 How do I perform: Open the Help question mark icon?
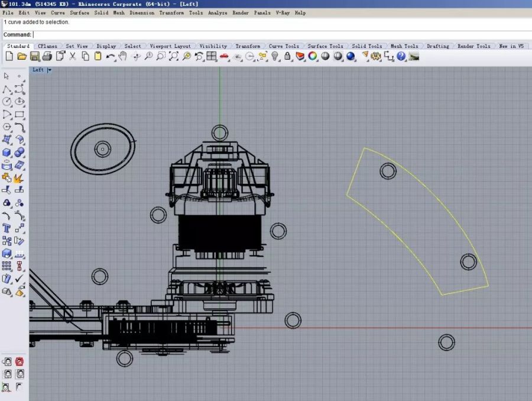point(401,56)
